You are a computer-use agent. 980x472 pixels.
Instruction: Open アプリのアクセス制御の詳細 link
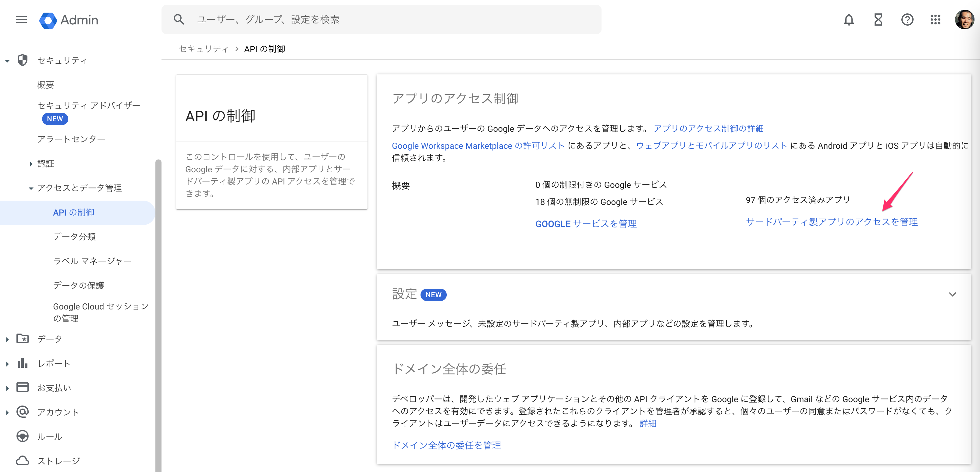point(709,128)
